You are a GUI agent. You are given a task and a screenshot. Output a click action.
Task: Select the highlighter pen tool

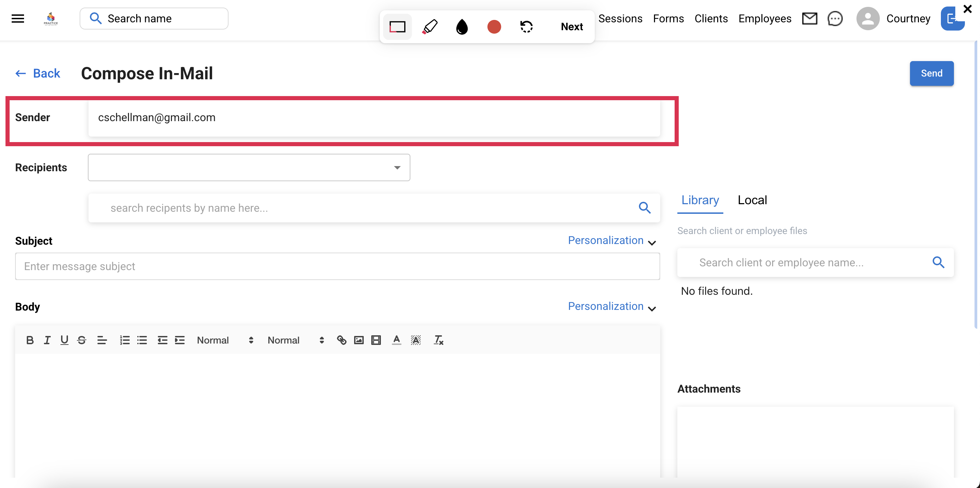430,27
